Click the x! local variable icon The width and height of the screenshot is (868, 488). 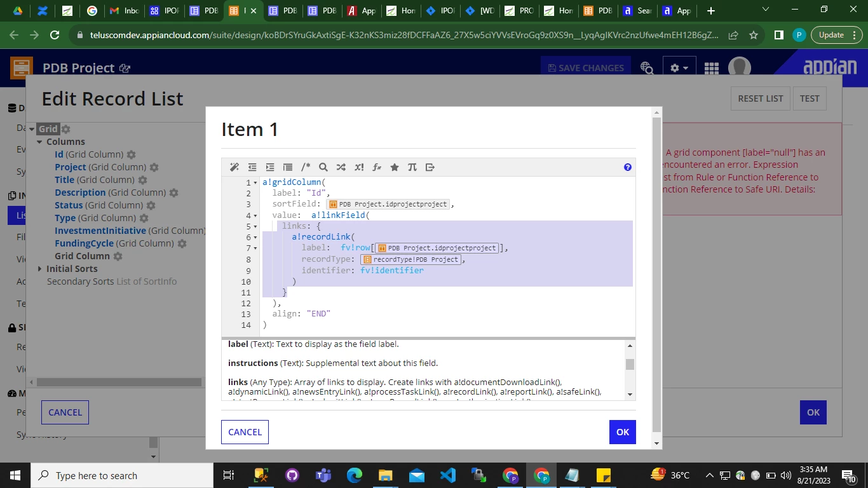[x=359, y=167]
